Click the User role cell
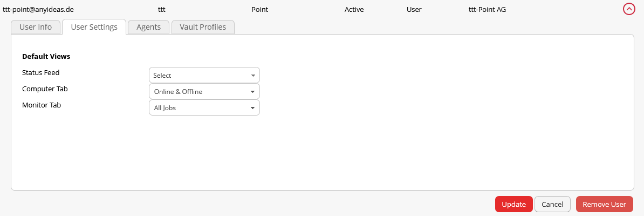The image size is (644, 216). (414, 9)
